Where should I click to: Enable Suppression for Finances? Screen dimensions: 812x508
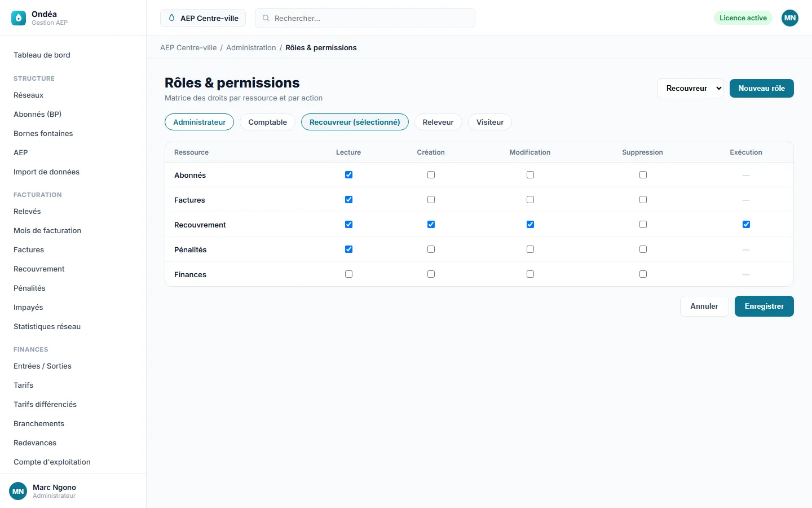pyautogui.click(x=643, y=274)
